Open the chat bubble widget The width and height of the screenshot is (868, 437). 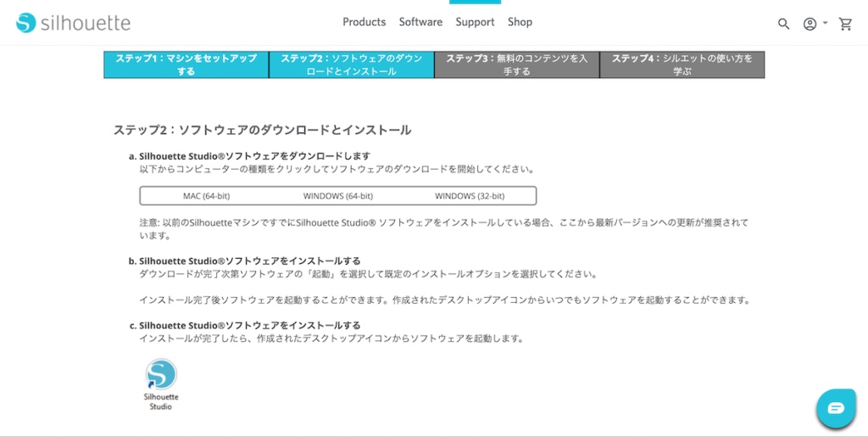[836, 408]
